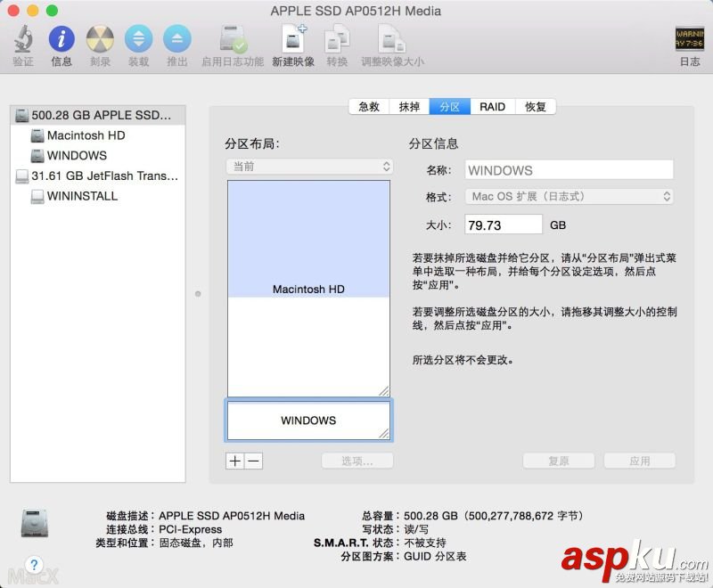Select the WININSTALL volume in sidebar
This screenshot has height=588, width=713.
coord(98,196)
